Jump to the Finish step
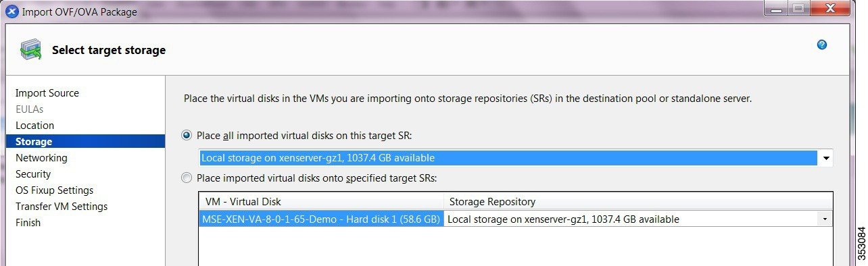Image resolution: width=868 pixels, height=266 pixels. (28, 223)
